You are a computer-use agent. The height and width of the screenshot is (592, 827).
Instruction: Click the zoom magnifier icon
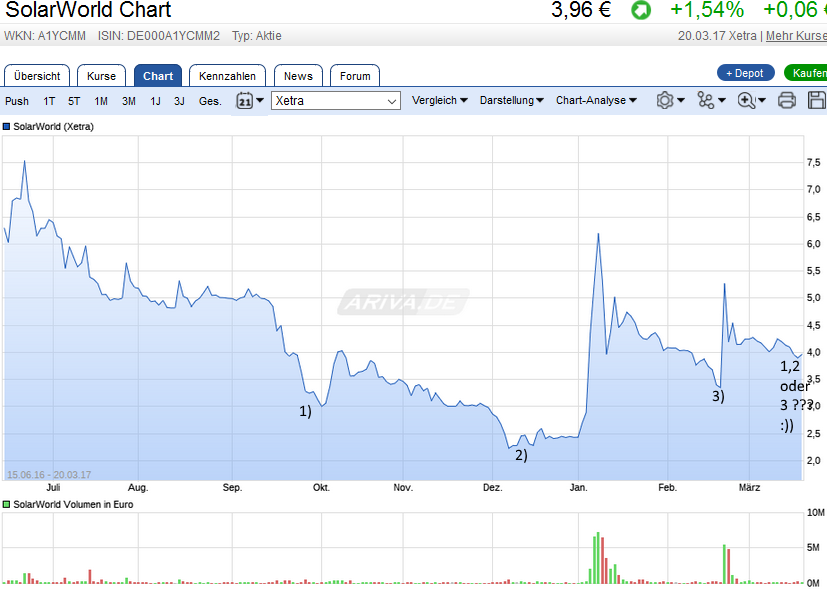[x=745, y=100]
